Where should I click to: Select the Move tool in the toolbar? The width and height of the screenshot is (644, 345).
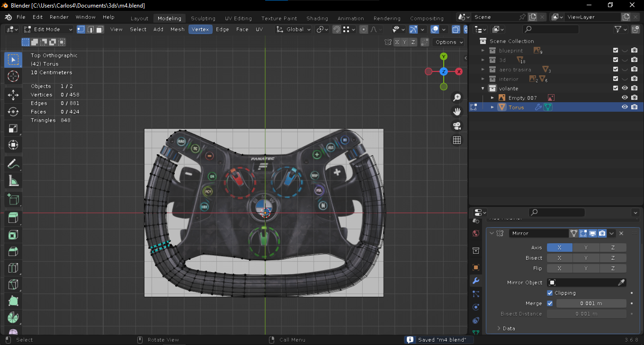tap(13, 95)
